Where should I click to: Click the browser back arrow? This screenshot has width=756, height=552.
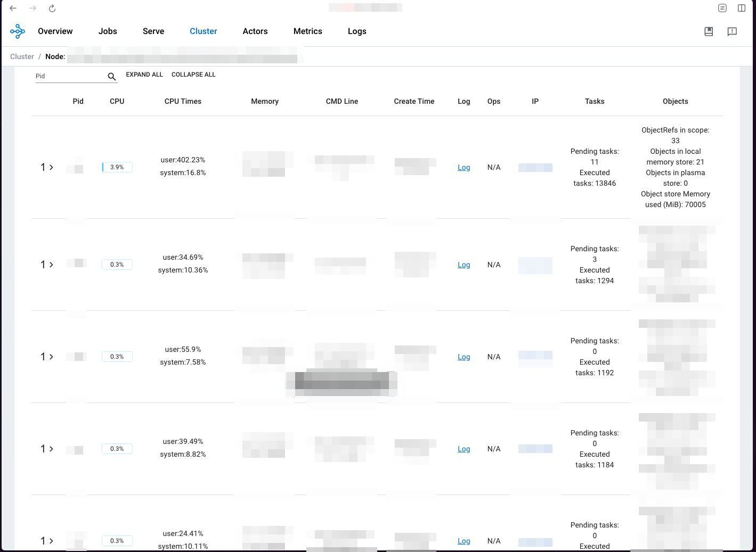13,8
